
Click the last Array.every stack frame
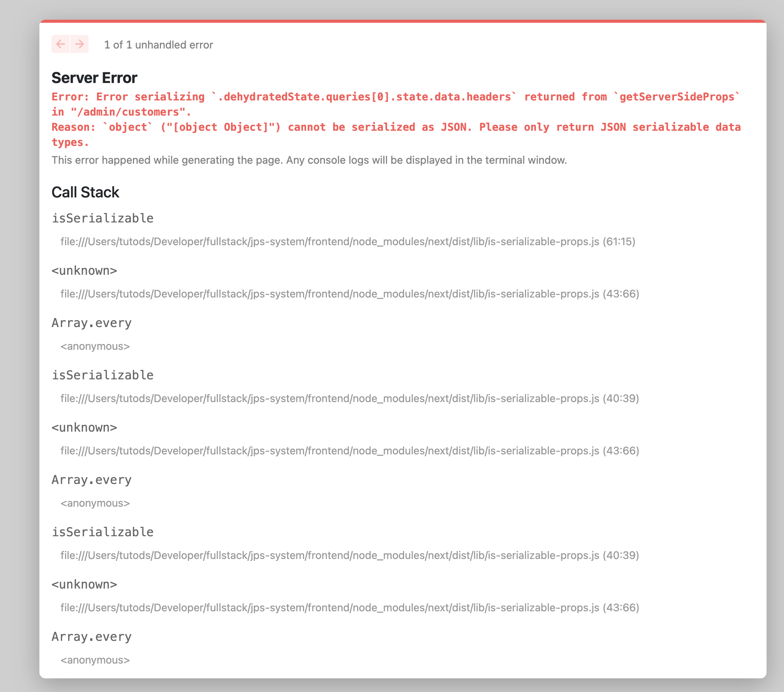(x=92, y=637)
